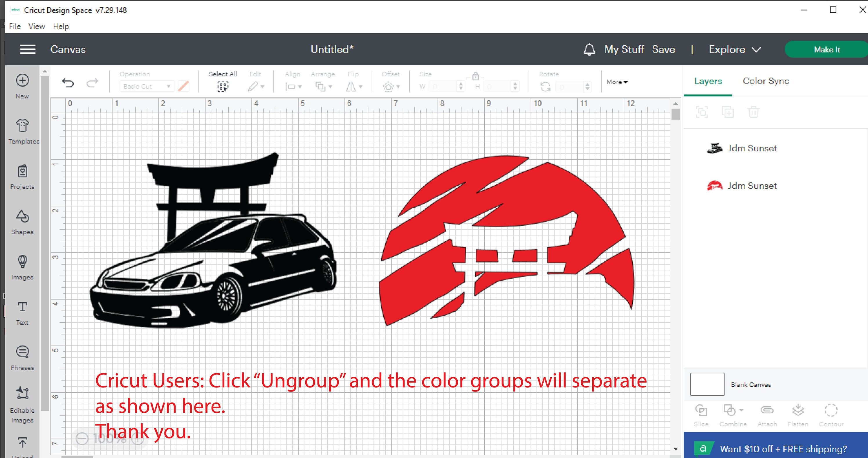This screenshot has height=458, width=868.
Task: Click the Blank Canvas color swatch
Action: tap(707, 384)
